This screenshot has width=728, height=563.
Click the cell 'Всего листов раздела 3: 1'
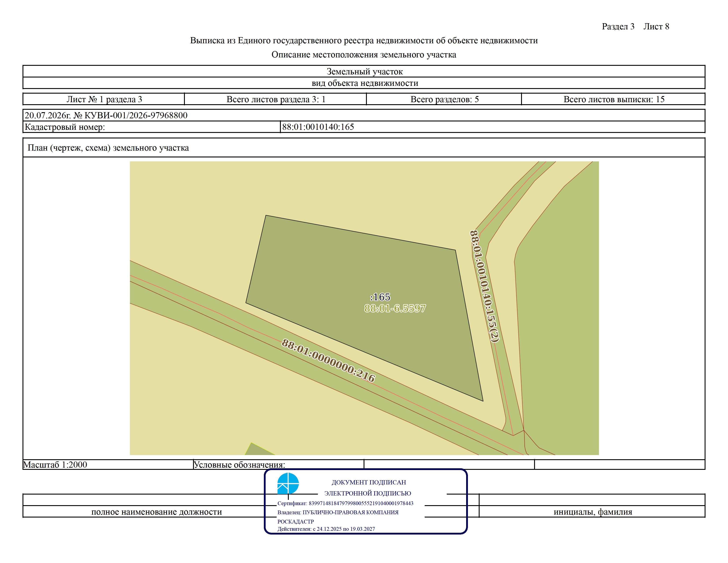point(275,99)
